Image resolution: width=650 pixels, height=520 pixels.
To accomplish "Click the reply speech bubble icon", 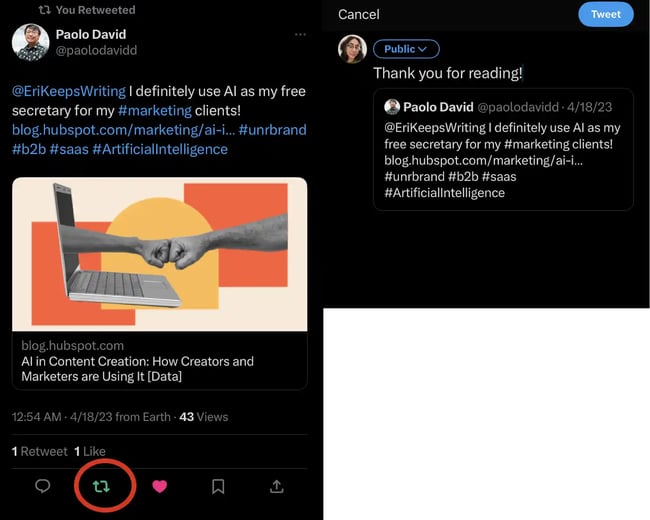I will 43,486.
